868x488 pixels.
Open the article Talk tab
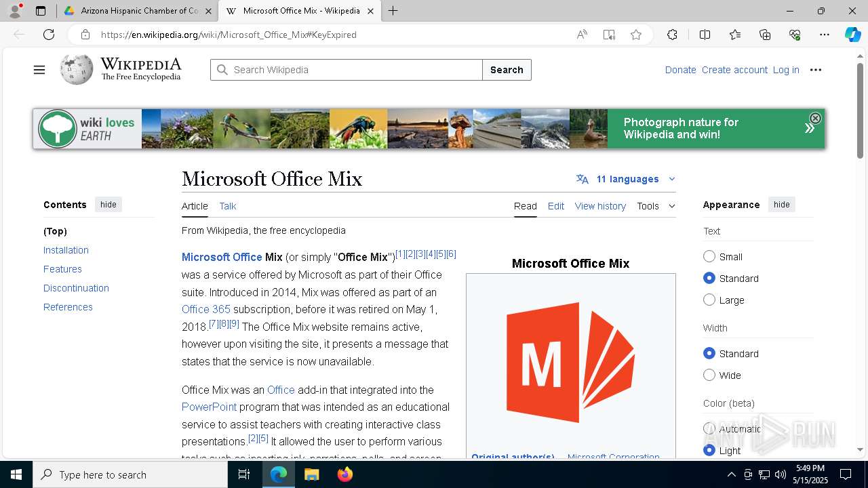coord(228,206)
